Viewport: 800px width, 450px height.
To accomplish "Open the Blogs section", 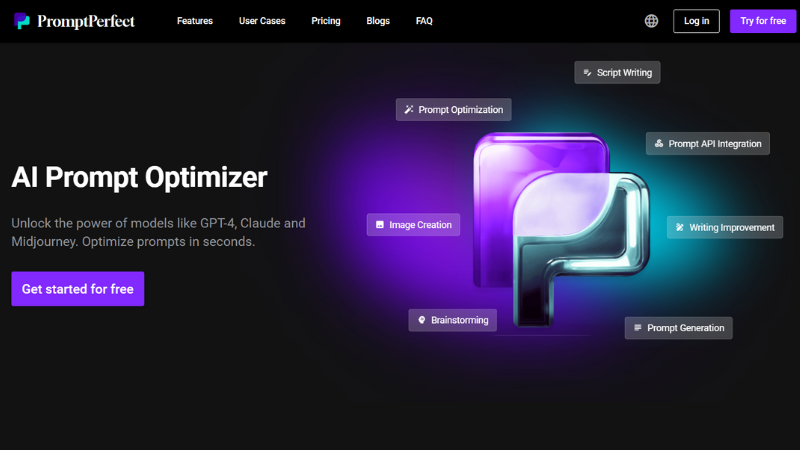I will tap(378, 21).
